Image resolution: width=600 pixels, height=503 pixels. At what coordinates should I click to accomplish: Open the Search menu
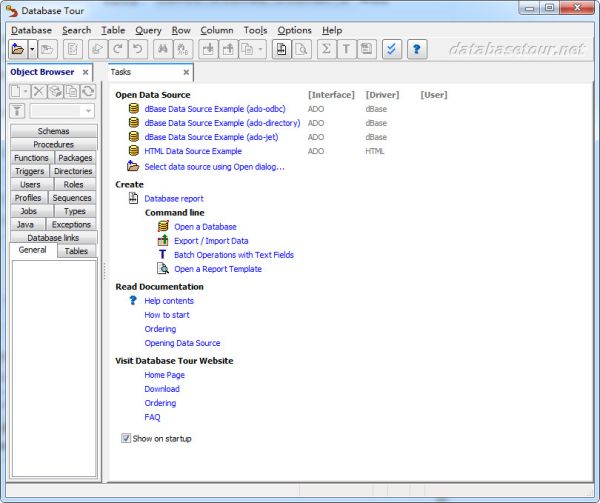pos(77,30)
